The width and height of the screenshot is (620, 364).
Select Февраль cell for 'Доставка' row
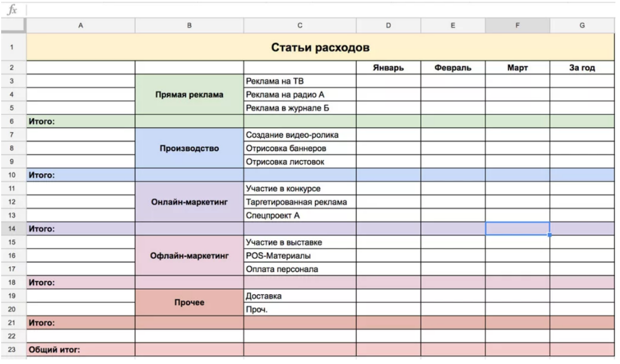click(x=453, y=296)
